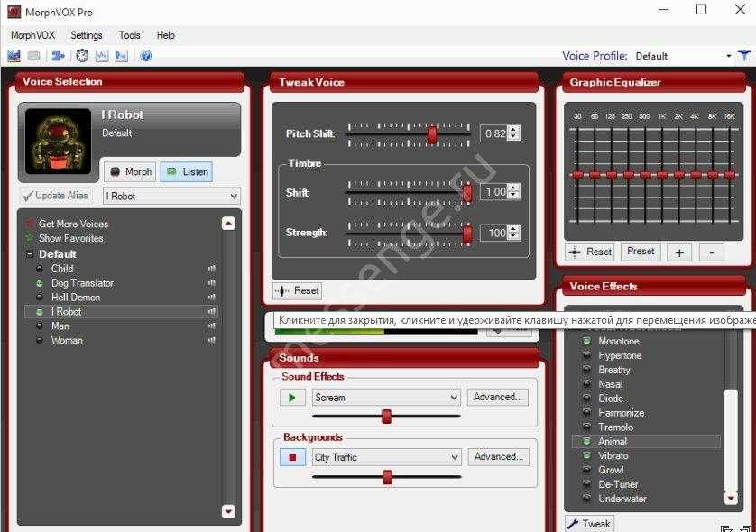Screen dimensions: 756x532
Task: Open the Tools menu
Action: (130, 35)
